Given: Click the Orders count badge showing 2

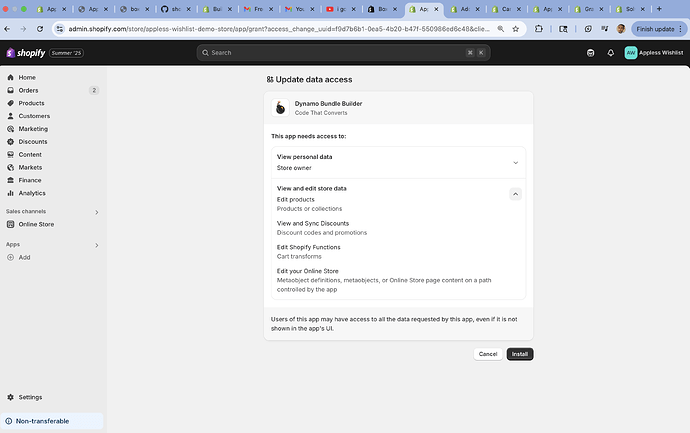Looking at the screenshot, I should pos(94,90).
